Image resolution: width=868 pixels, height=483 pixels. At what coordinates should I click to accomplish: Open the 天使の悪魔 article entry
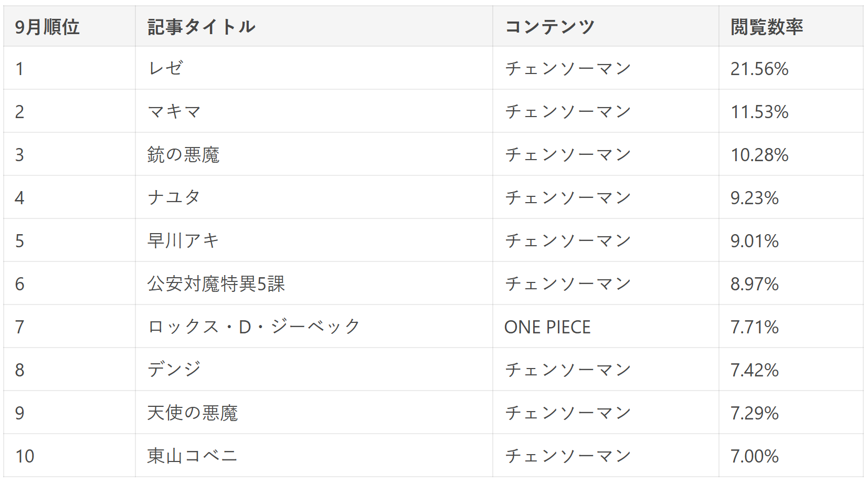click(x=193, y=413)
